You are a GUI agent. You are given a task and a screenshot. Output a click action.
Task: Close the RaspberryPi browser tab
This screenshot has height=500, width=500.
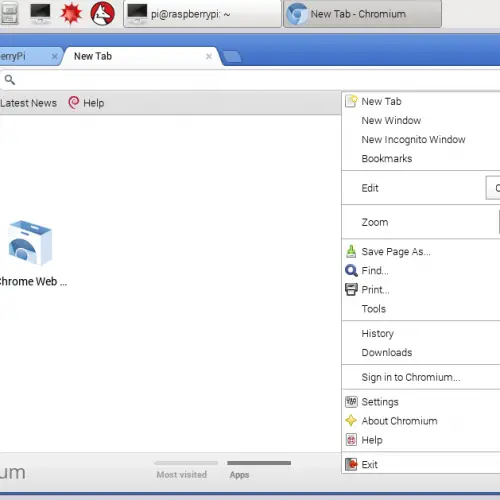coord(55,56)
